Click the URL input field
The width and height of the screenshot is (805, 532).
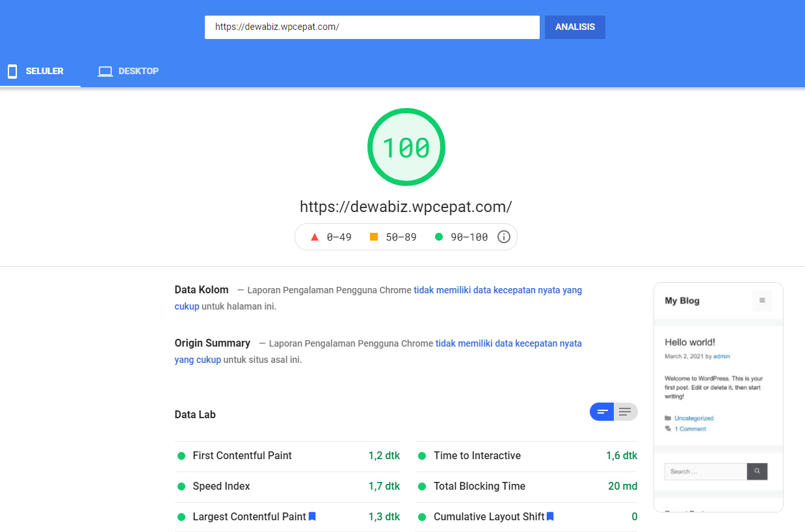pyautogui.click(x=372, y=27)
